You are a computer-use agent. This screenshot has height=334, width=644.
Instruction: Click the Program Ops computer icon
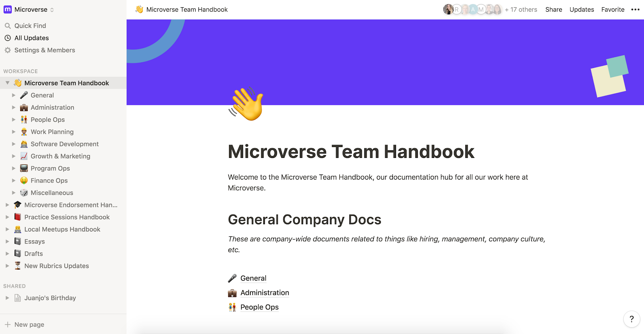[24, 168]
